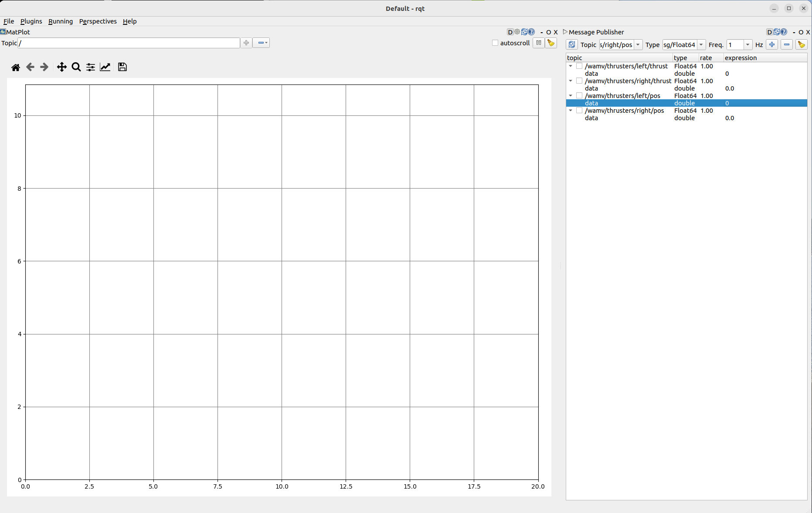Go back to previous plot view
This screenshot has width=812, height=513.
(x=30, y=67)
